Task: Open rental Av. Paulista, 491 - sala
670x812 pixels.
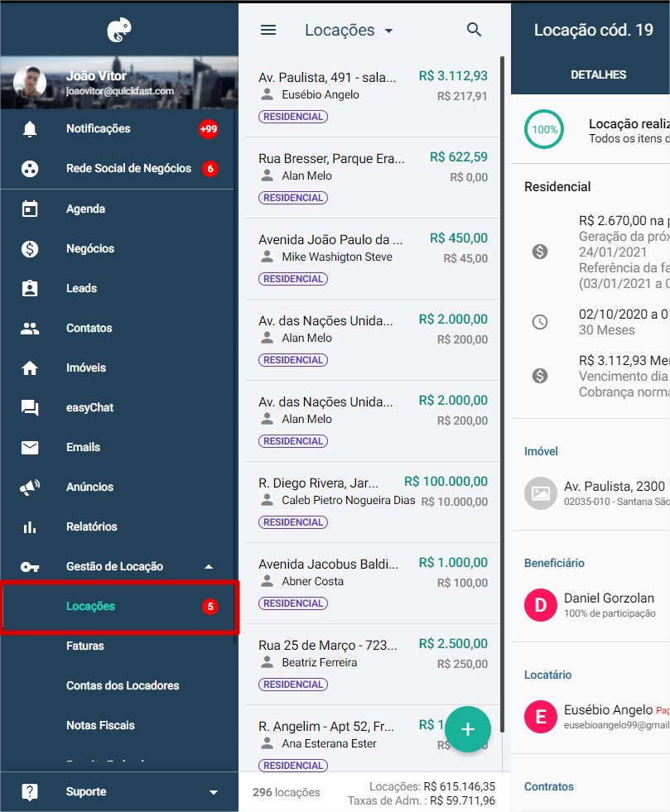Action: pos(373,97)
